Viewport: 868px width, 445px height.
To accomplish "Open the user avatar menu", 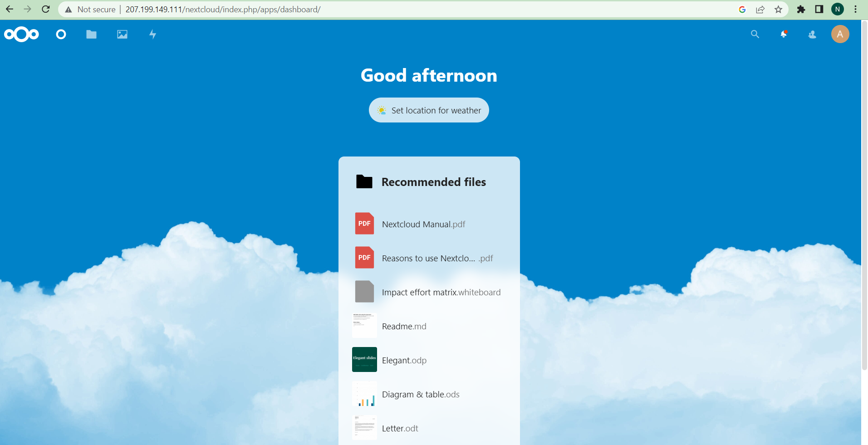I will [840, 34].
